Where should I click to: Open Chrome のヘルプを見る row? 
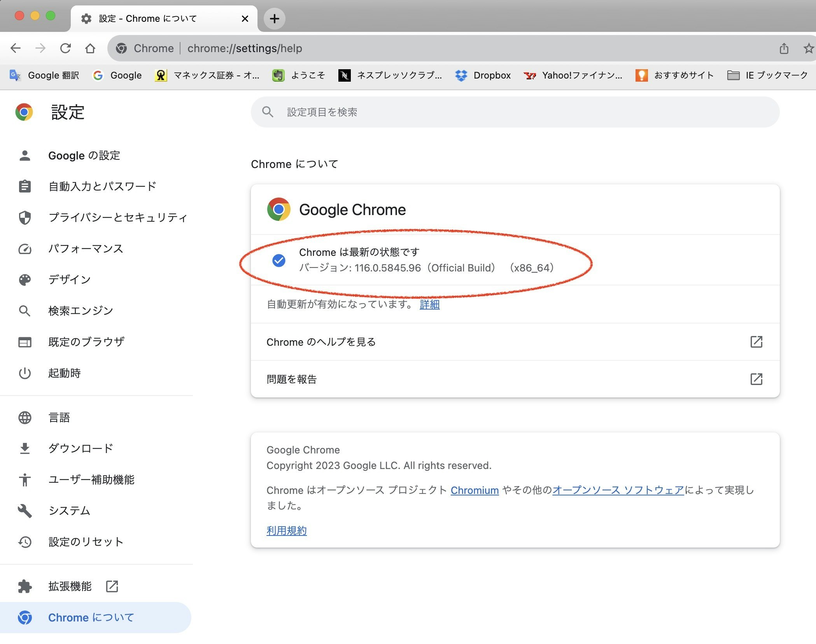pyautogui.click(x=515, y=342)
